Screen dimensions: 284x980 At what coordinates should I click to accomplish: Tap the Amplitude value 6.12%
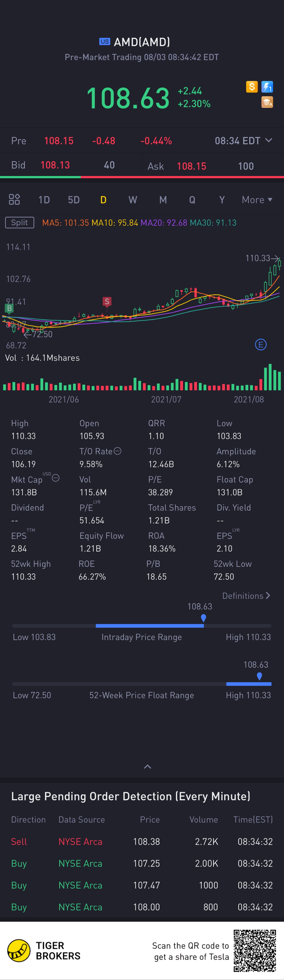(x=228, y=464)
